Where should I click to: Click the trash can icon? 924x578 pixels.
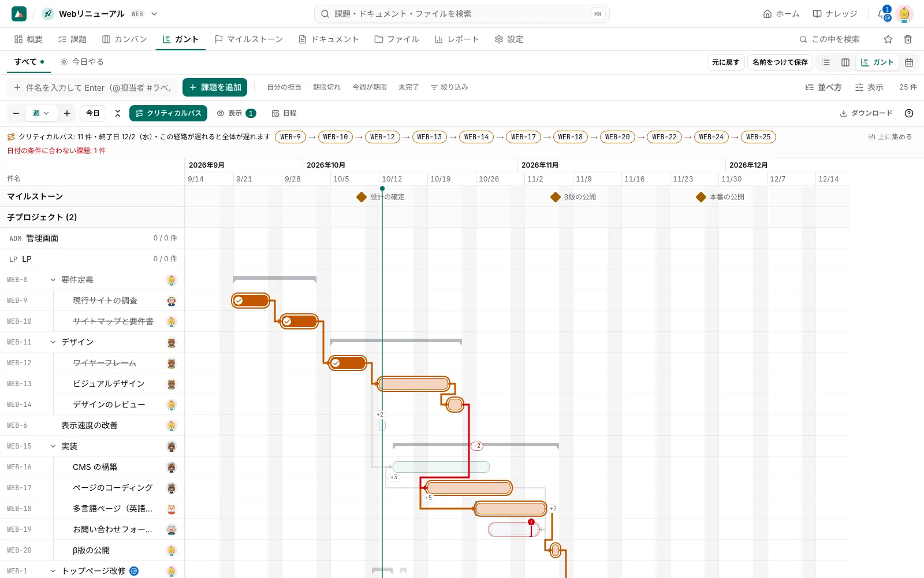[908, 39]
